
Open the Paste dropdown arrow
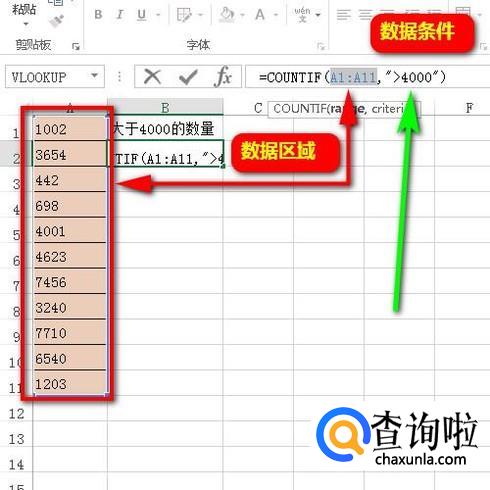[x=26, y=24]
